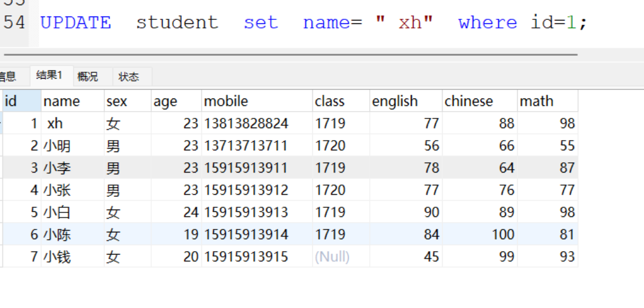The height and width of the screenshot is (308, 644).
Task: Click the chinese score 100 cell
Action: click(x=480, y=235)
